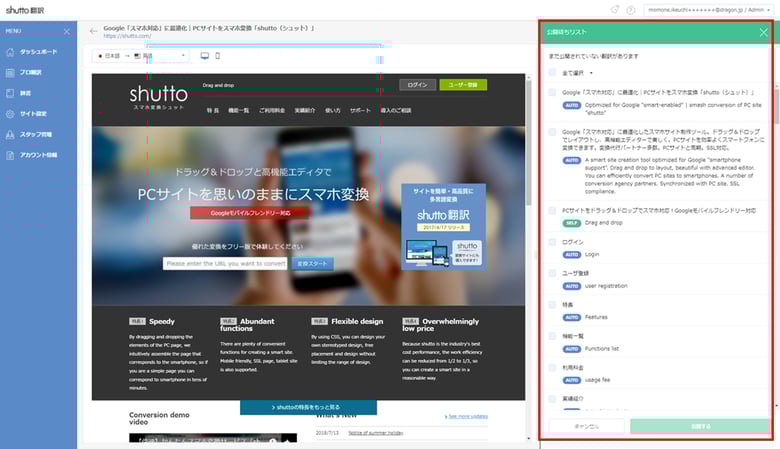
Task: Open the アカウント情報 menu item
Action: point(38,155)
